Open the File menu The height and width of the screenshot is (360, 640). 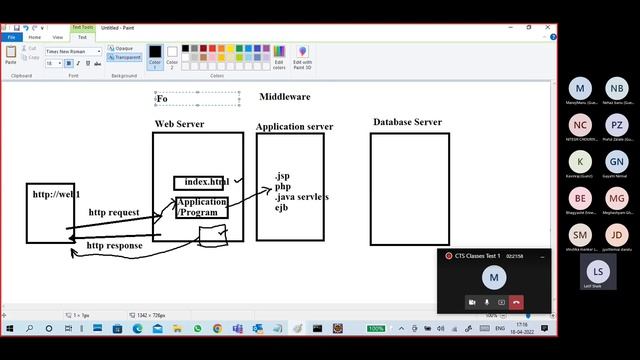[x=11, y=37]
